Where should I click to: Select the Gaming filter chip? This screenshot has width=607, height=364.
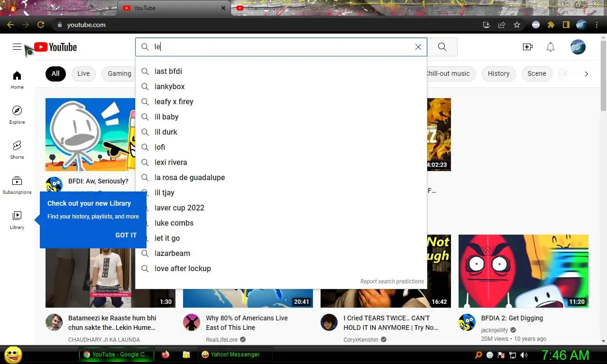(x=119, y=73)
